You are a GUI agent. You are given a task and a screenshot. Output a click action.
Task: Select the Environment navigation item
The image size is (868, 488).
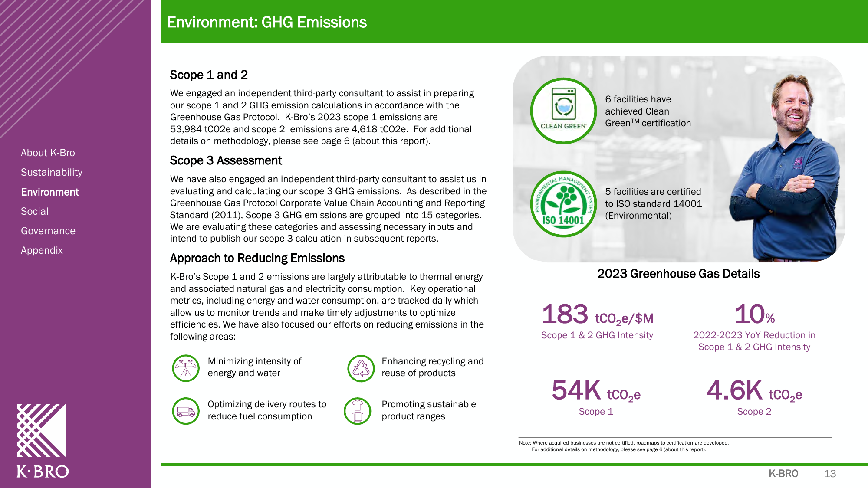coord(50,192)
